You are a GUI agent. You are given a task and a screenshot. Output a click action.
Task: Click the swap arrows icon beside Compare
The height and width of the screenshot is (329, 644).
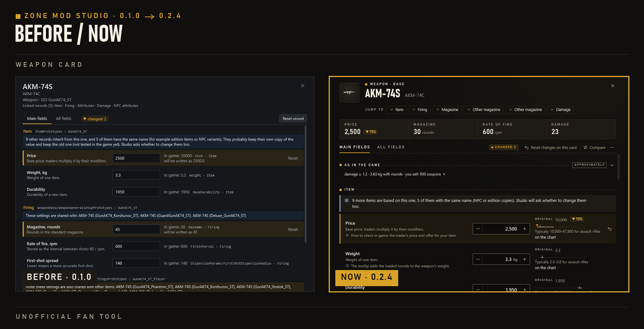[x=585, y=148]
